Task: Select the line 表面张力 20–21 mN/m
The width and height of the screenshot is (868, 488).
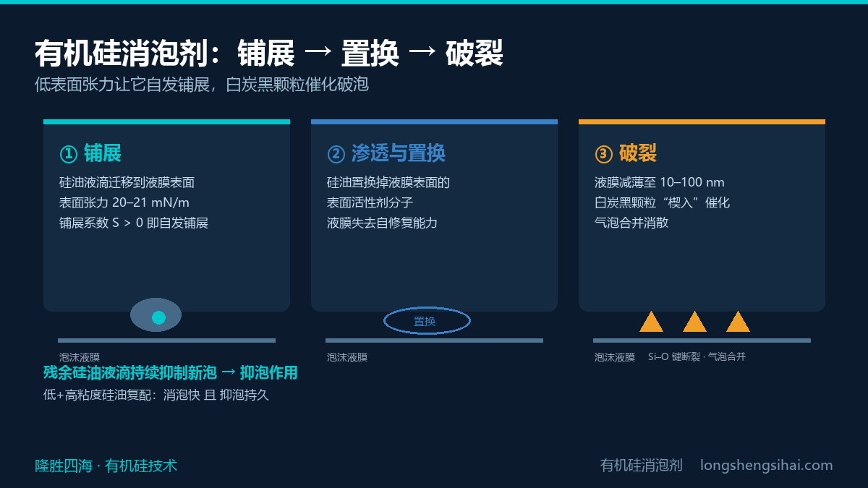Action: (x=124, y=202)
